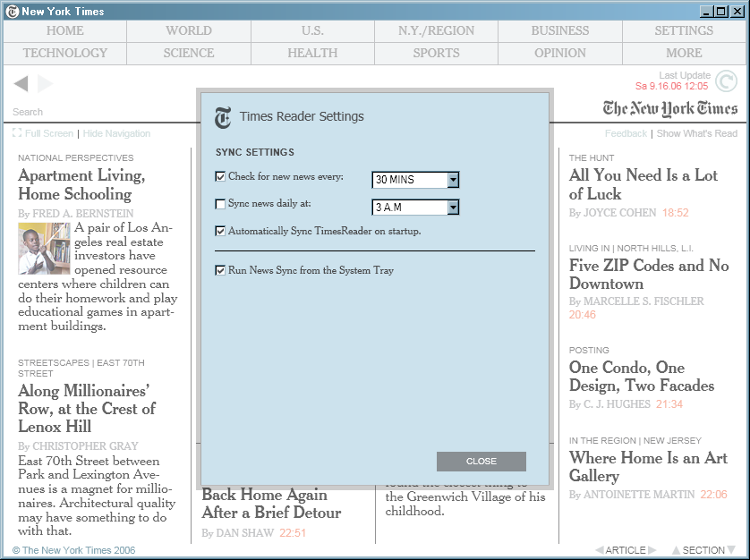This screenshot has width=750, height=560.
Task: Open All You Need Is a Lot of Luck
Action: pyautogui.click(x=643, y=184)
